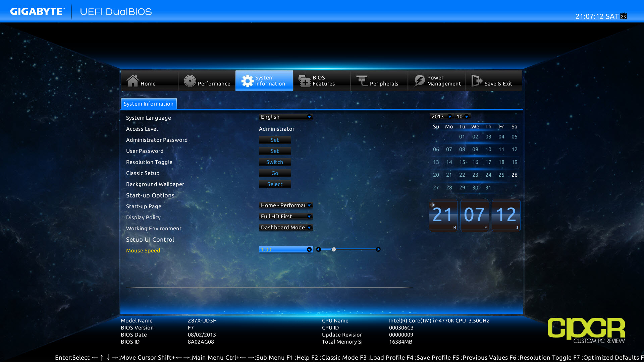644x362 pixels.
Task: Click the Setup UI Control heading
Action: click(150, 240)
